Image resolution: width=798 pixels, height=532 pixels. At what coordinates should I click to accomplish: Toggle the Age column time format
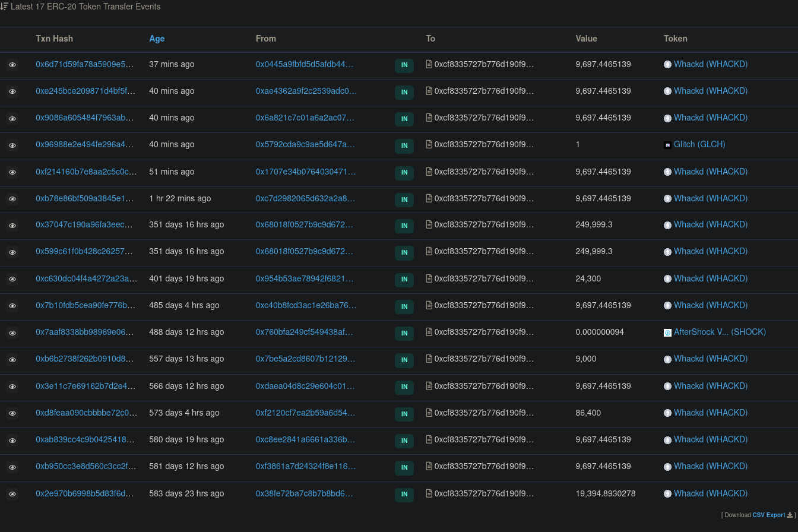157,39
